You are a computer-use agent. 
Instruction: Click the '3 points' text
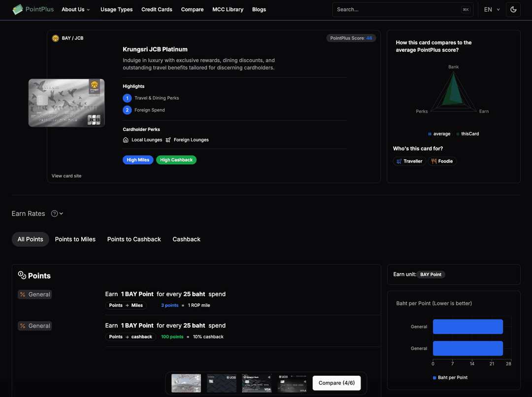(x=169, y=305)
